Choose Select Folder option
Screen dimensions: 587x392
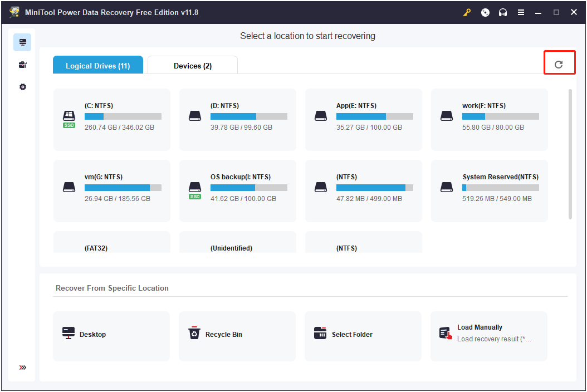363,336
